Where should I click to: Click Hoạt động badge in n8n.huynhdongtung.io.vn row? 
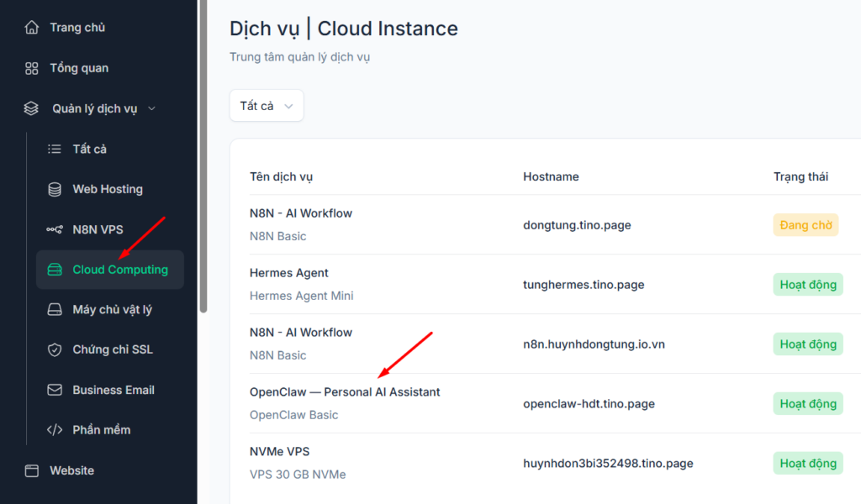808,344
